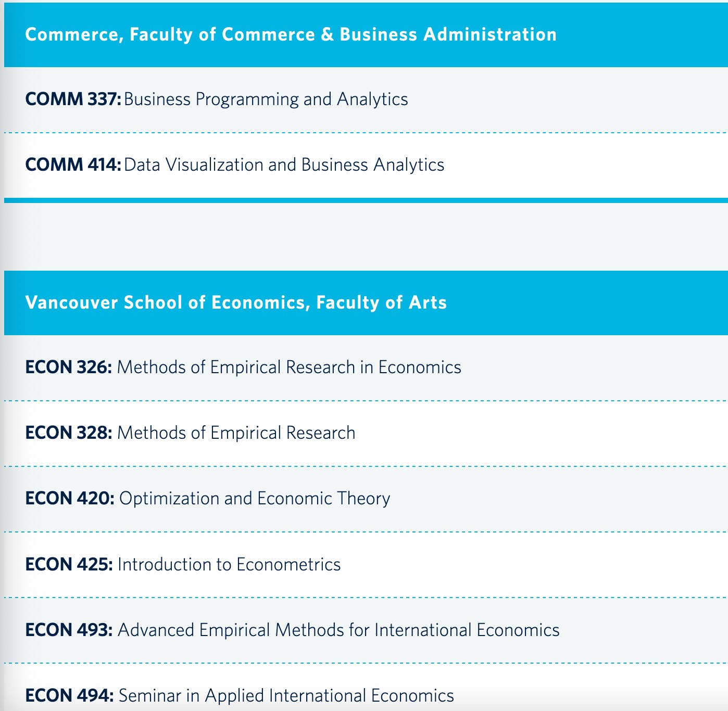Click the ECON 493 course code
The image size is (728, 711).
point(69,630)
